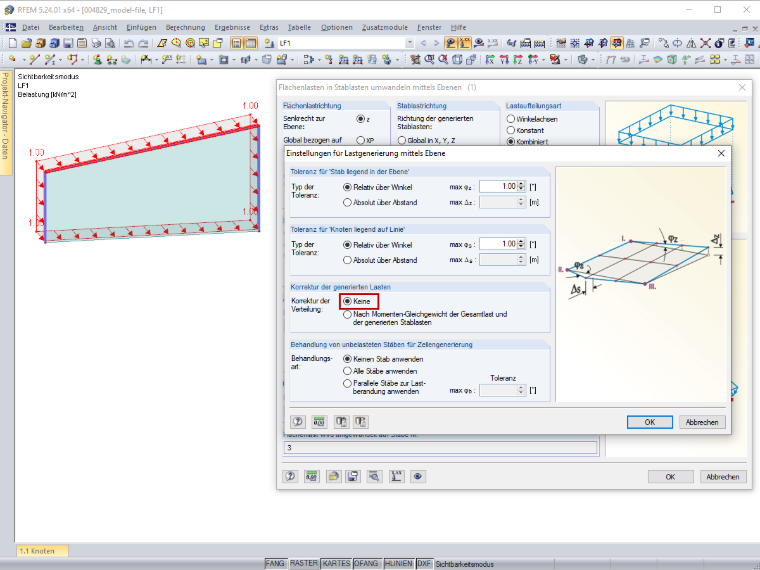The image size is (760, 570).
Task: Click the New file toolbar icon
Action: pyautogui.click(x=13, y=43)
